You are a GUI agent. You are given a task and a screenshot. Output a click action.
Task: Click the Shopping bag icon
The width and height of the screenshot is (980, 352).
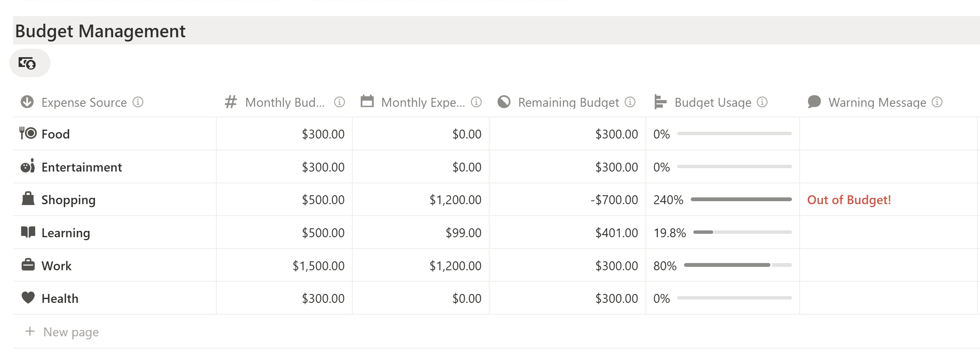[28, 199]
